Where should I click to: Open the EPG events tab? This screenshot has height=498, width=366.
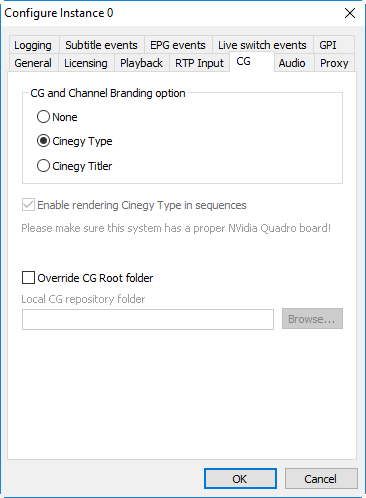coord(178,45)
